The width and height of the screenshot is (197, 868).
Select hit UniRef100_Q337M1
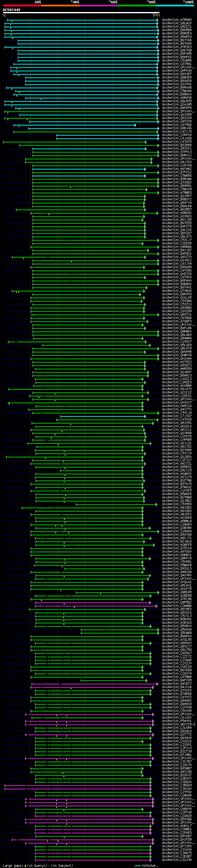(x=177, y=84)
